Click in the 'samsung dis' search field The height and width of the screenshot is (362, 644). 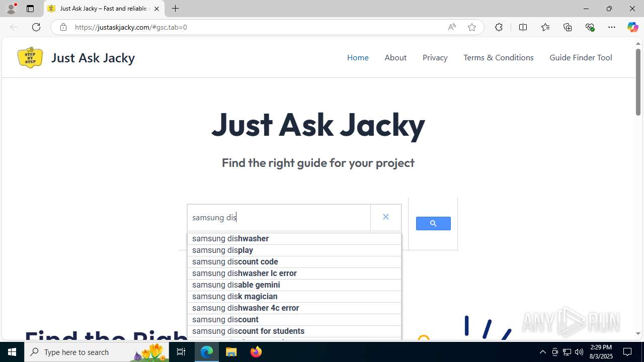click(279, 217)
